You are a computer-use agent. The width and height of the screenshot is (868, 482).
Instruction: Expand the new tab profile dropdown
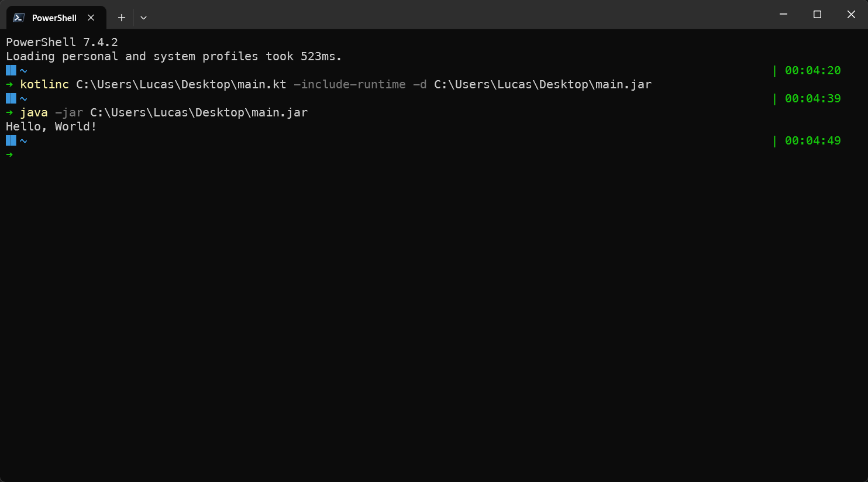coord(143,18)
